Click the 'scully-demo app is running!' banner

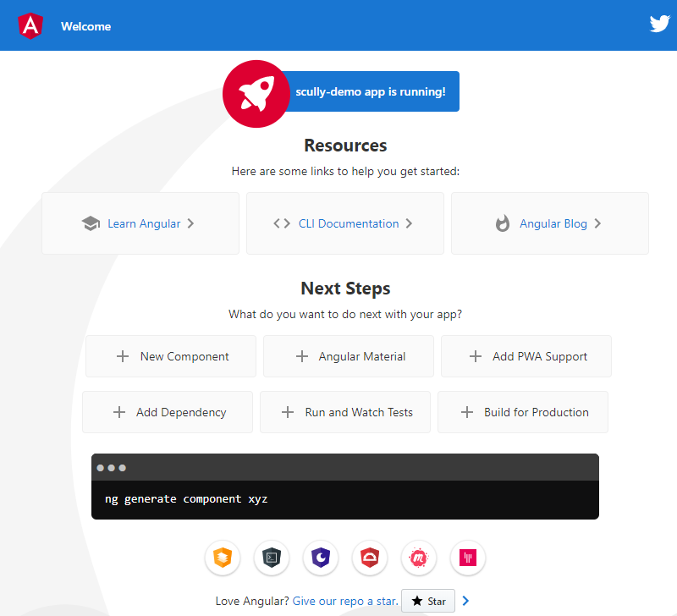tap(371, 91)
